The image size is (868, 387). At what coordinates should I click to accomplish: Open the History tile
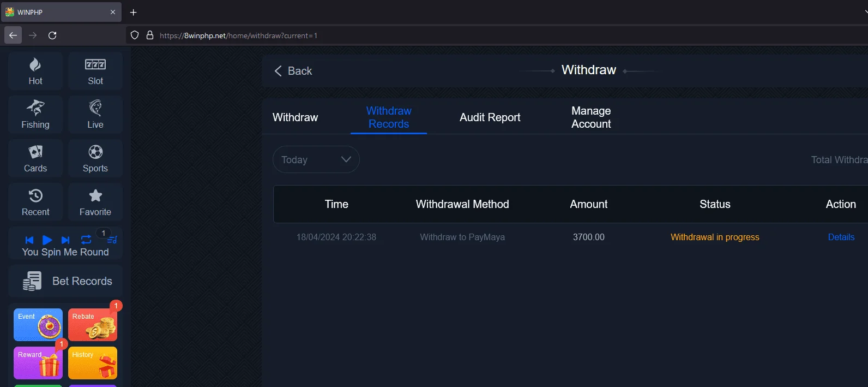93,363
